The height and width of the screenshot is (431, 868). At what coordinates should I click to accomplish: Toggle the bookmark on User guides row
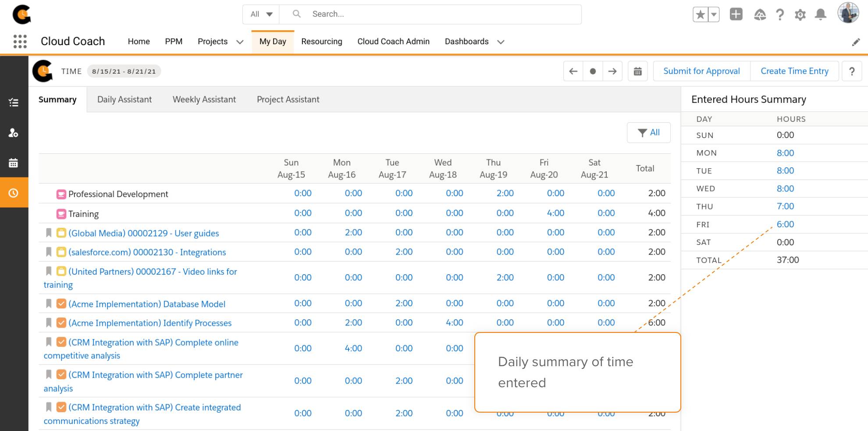49,233
